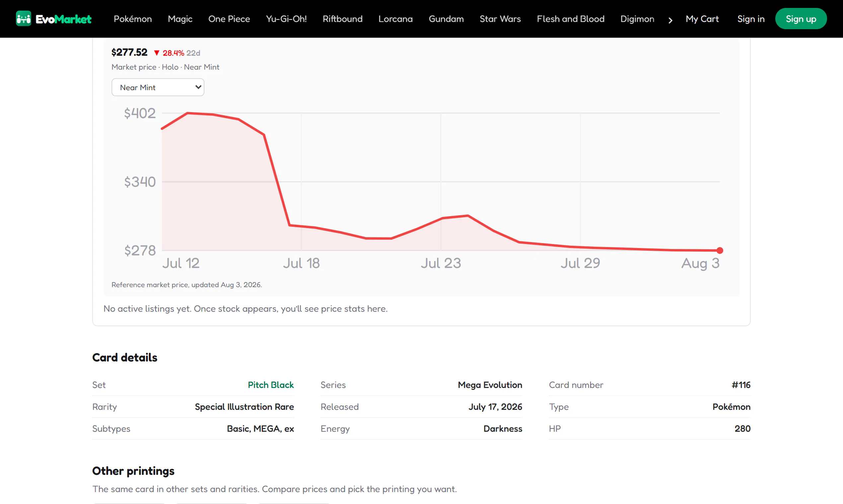Viewport: 843px width, 504px height.
Task: Click the July 17, 2026 release date
Action: pos(495,407)
